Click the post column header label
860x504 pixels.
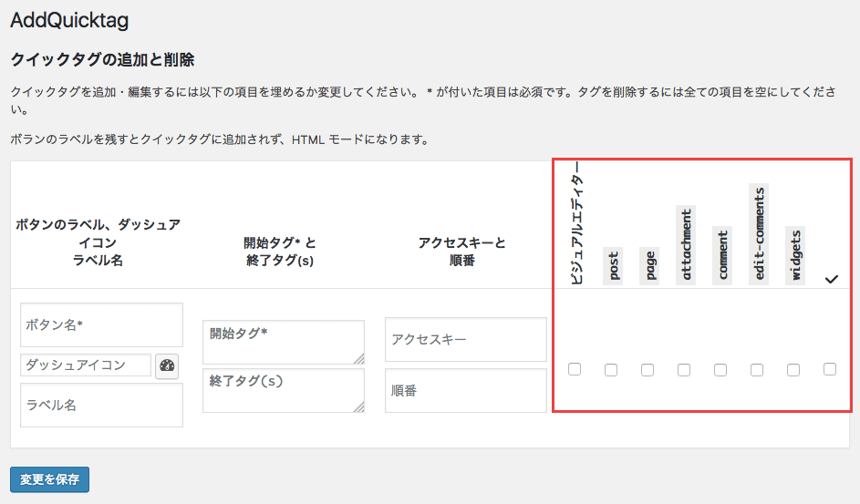click(x=613, y=266)
